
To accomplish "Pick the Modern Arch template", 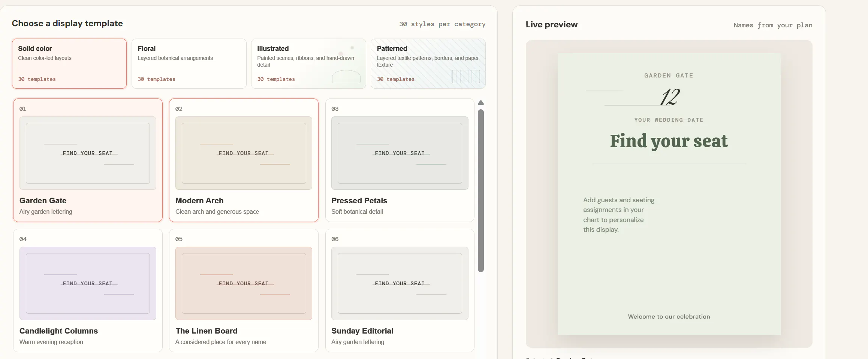I will [244, 160].
